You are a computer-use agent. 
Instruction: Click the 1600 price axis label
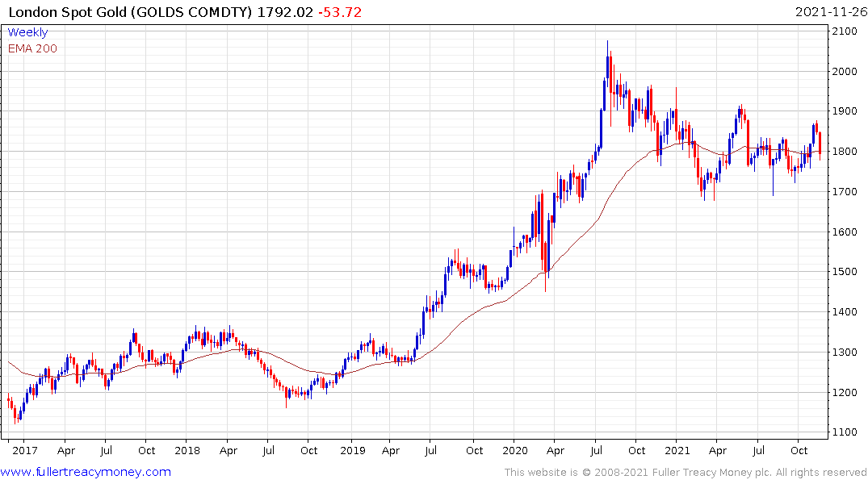coord(845,232)
